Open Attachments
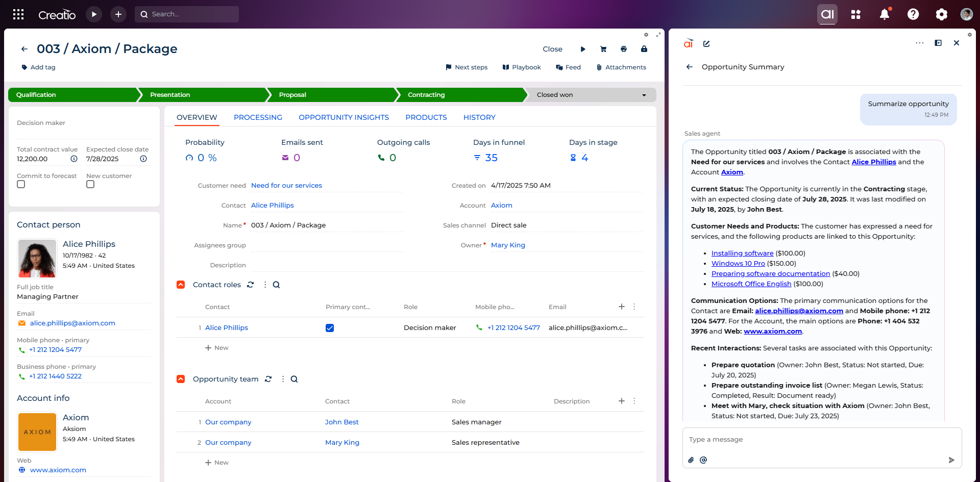 pyautogui.click(x=621, y=67)
